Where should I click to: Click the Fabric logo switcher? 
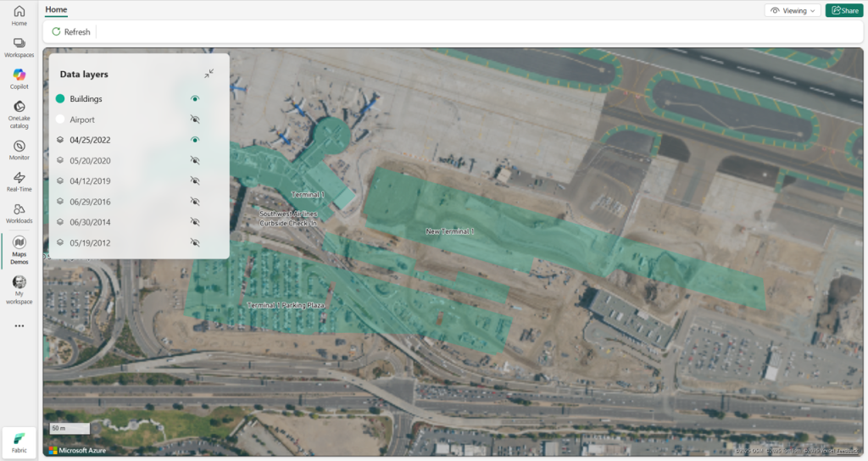tap(19, 442)
